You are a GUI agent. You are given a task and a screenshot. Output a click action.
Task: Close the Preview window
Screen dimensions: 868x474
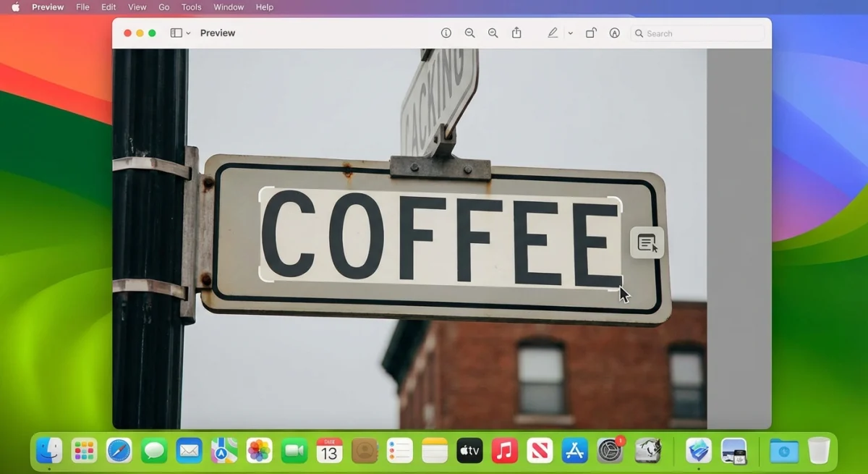(x=128, y=33)
